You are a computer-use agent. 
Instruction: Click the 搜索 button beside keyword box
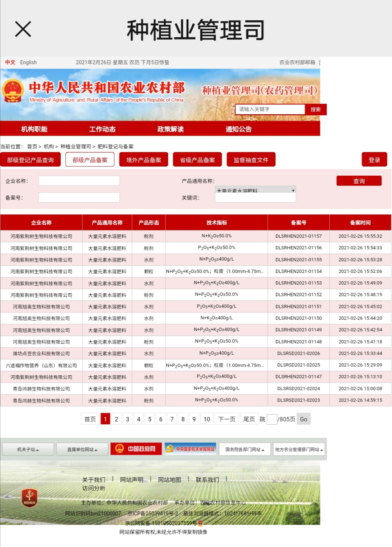315,109
